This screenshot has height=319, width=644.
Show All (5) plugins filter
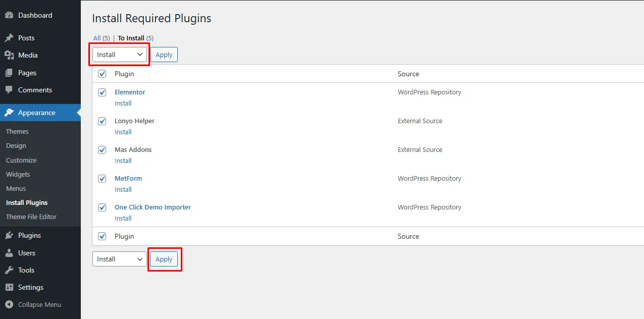101,38
